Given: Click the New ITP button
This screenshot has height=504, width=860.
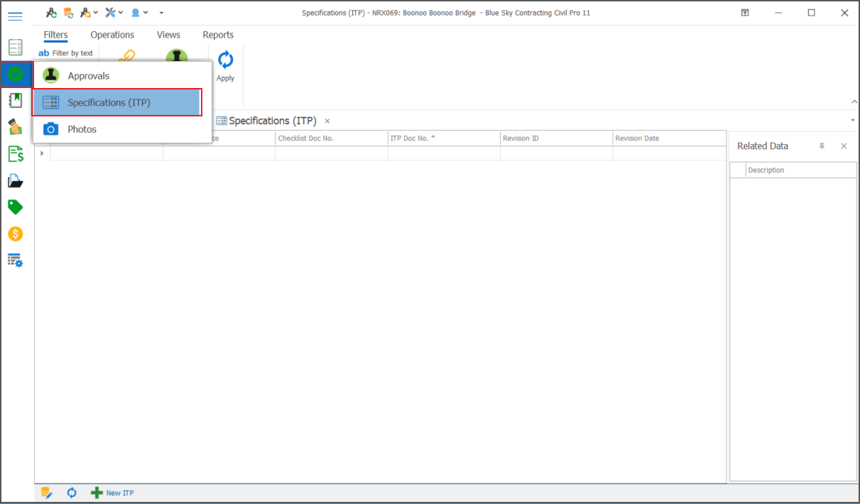Looking at the screenshot, I should (x=113, y=493).
